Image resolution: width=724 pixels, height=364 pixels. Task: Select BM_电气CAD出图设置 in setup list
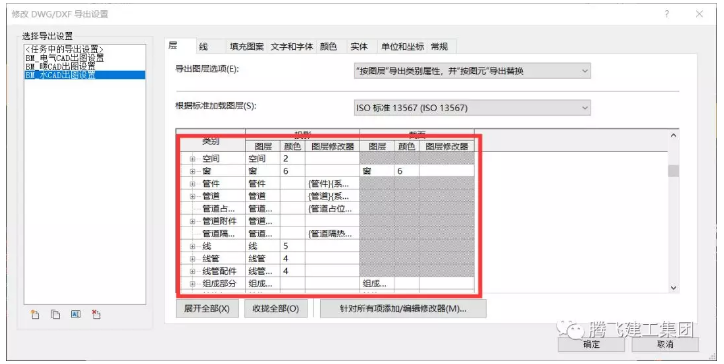84,58
